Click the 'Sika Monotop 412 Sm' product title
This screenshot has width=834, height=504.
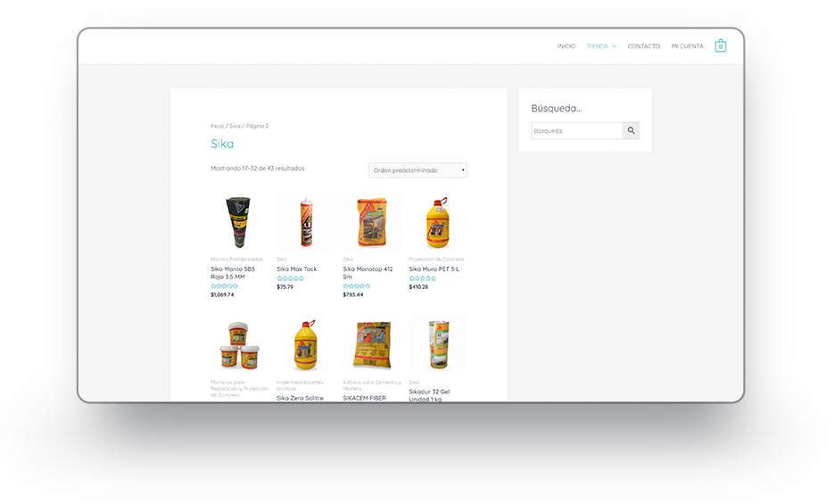368,273
